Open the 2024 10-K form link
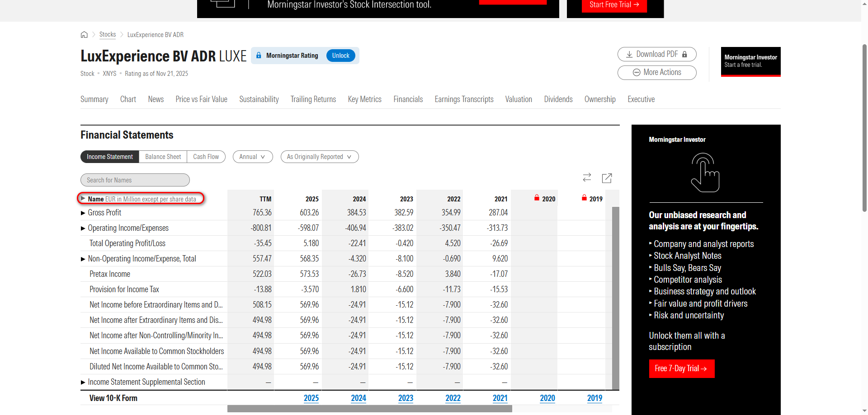This screenshot has width=868, height=415. 358,398
